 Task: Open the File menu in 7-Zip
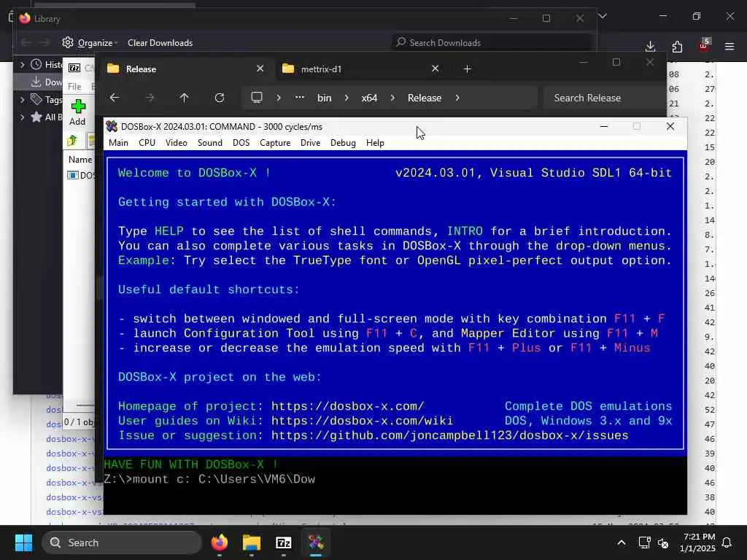click(74, 87)
